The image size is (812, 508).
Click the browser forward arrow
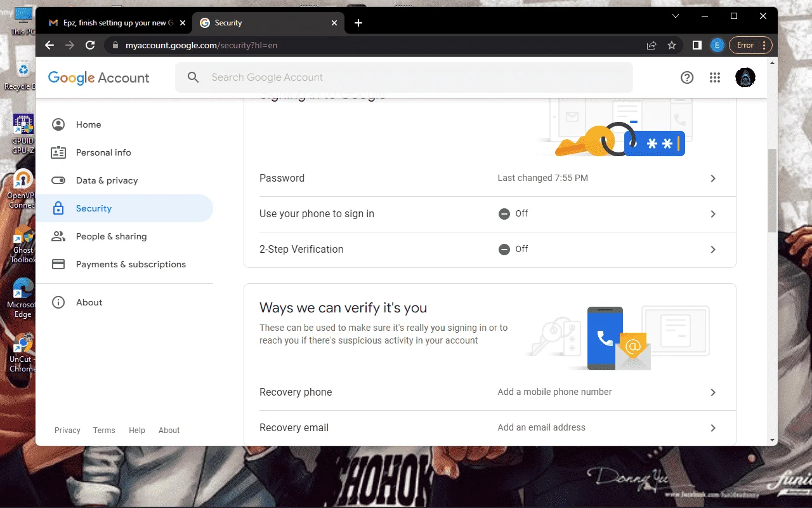click(70, 45)
